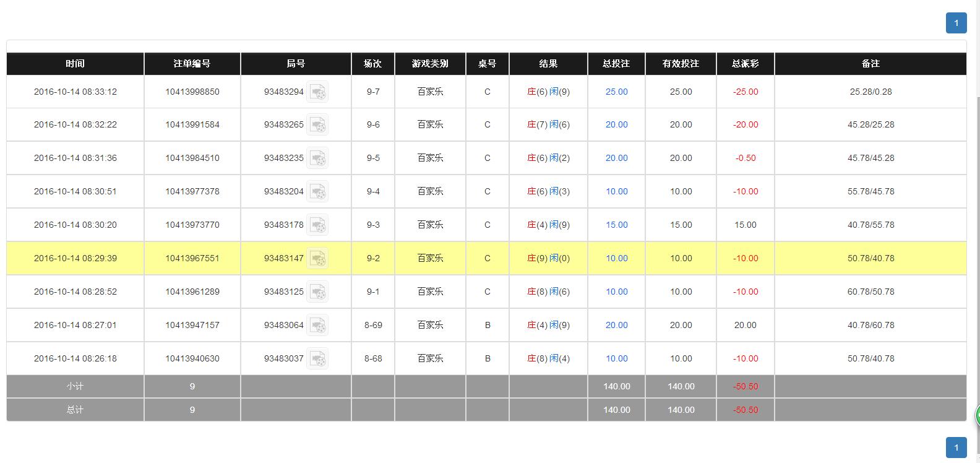
Task: Play video replay for round 93483147
Action: tap(317, 259)
